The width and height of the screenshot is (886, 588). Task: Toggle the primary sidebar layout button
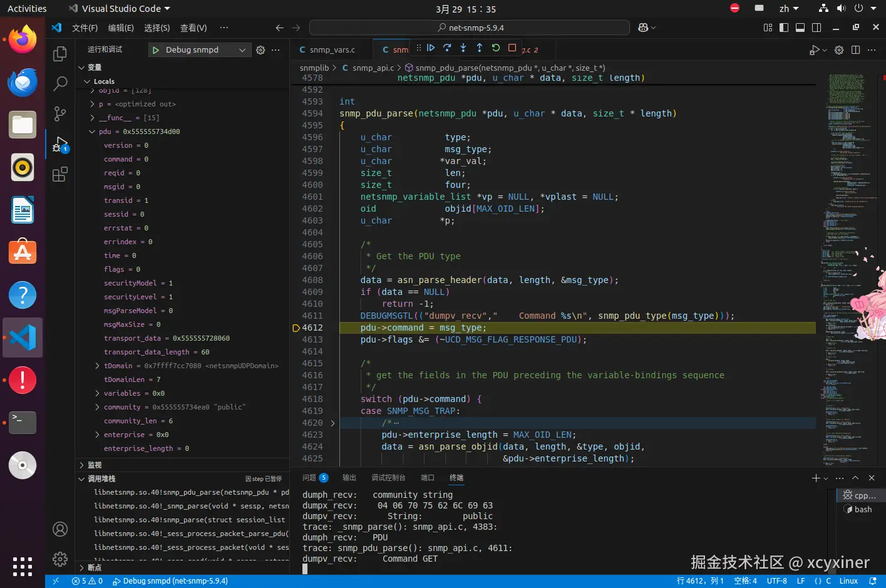783,28
